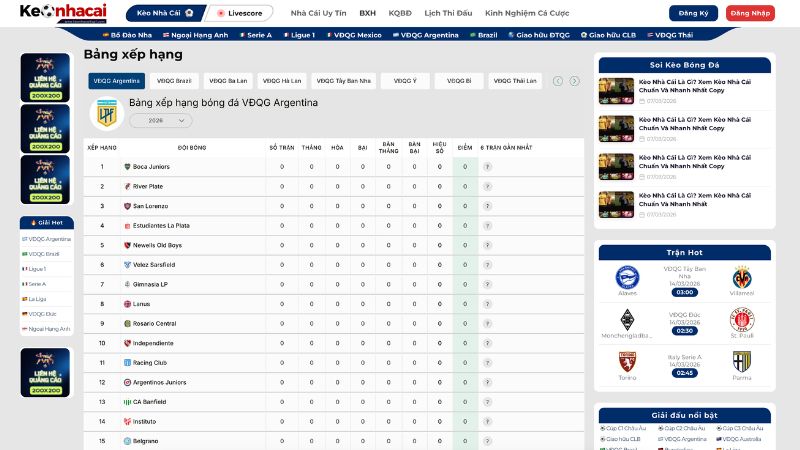Click the Argentina league emblem beside the heading
This screenshot has height=450, width=800.
pyautogui.click(x=106, y=114)
